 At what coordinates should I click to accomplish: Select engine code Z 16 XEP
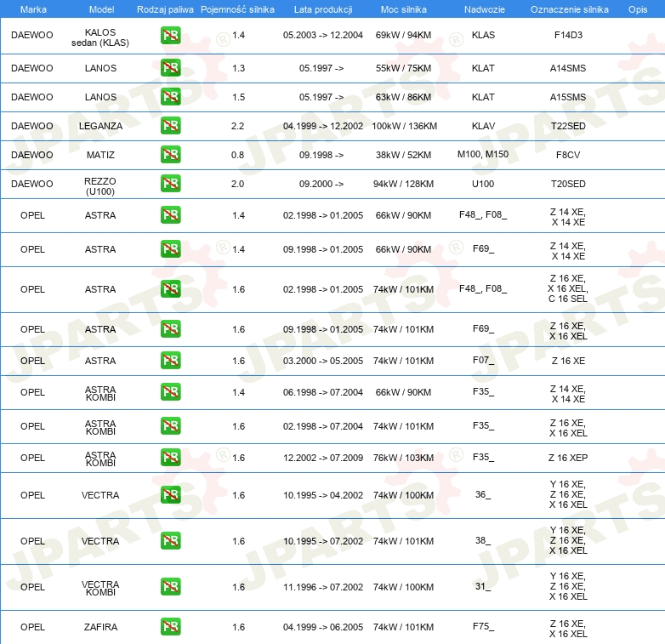[568, 458]
